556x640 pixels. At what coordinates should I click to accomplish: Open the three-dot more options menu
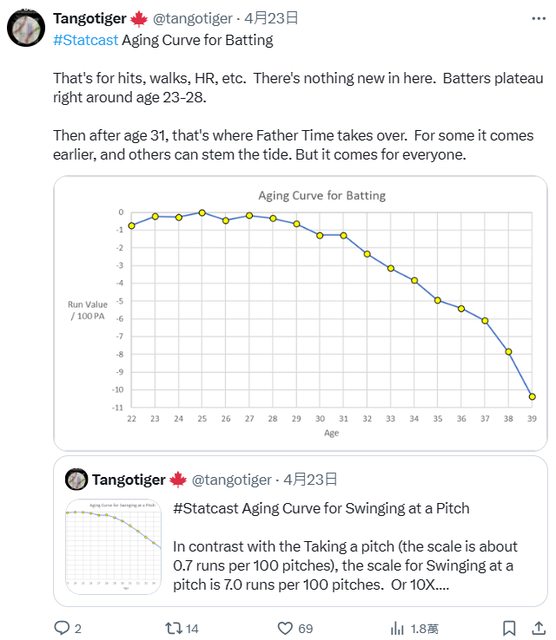tap(538, 19)
